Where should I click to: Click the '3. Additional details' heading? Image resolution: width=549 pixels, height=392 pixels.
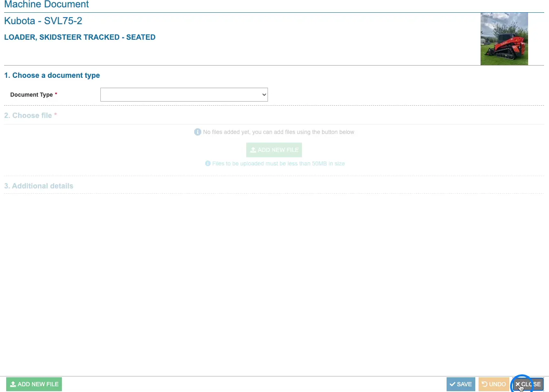click(39, 186)
